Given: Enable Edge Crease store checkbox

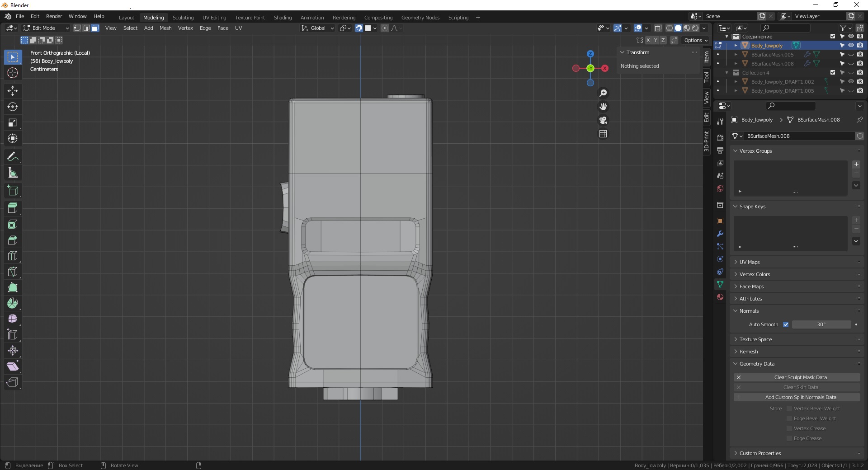Looking at the screenshot, I should click(789, 438).
